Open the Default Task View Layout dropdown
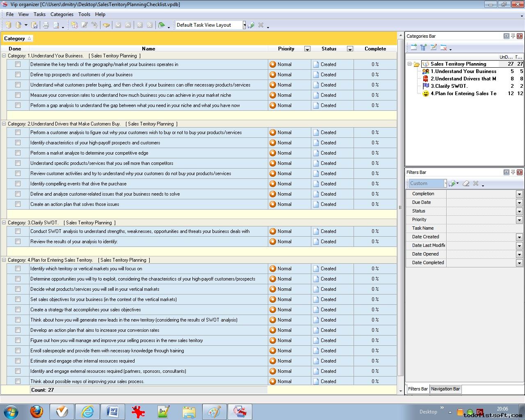 [x=244, y=25]
